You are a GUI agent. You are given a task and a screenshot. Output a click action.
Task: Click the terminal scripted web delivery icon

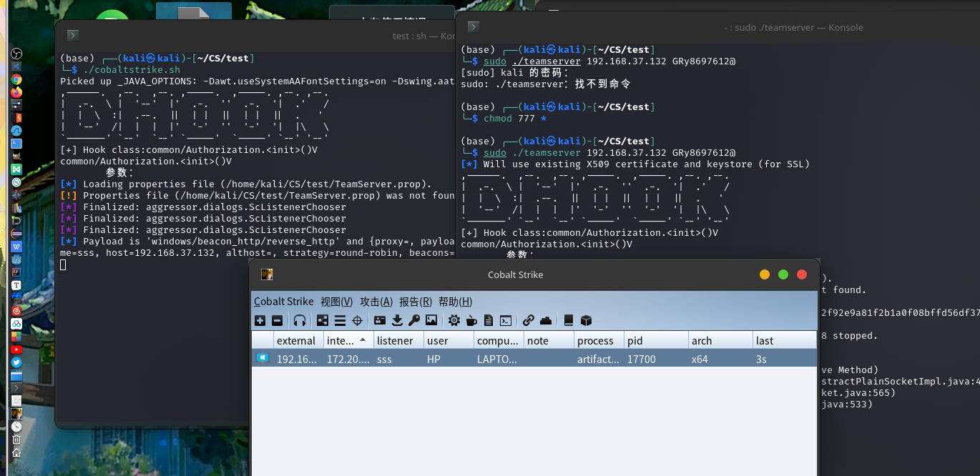click(506, 320)
